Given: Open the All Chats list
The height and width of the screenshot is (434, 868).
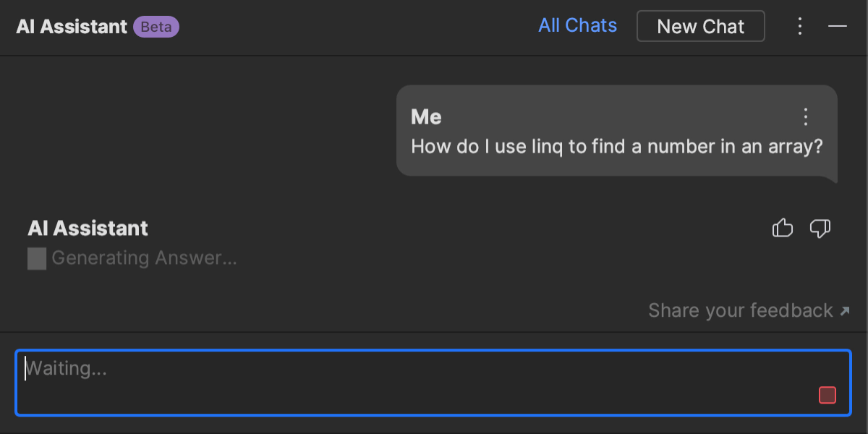Looking at the screenshot, I should point(577,26).
